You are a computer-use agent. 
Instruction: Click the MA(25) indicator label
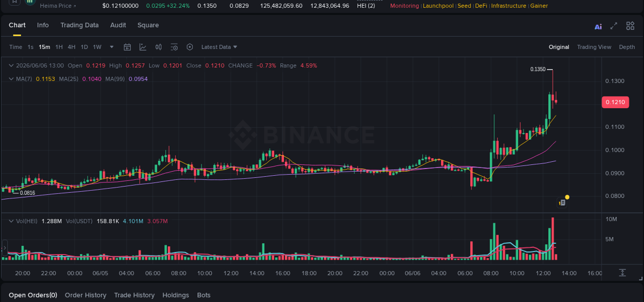click(x=69, y=79)
